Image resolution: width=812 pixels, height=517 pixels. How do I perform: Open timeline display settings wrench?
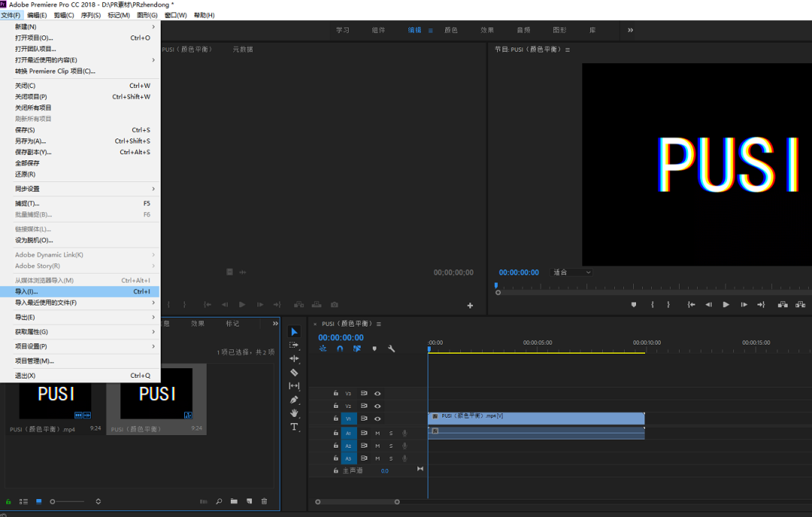pyautogui.click(x=392, y=349)
